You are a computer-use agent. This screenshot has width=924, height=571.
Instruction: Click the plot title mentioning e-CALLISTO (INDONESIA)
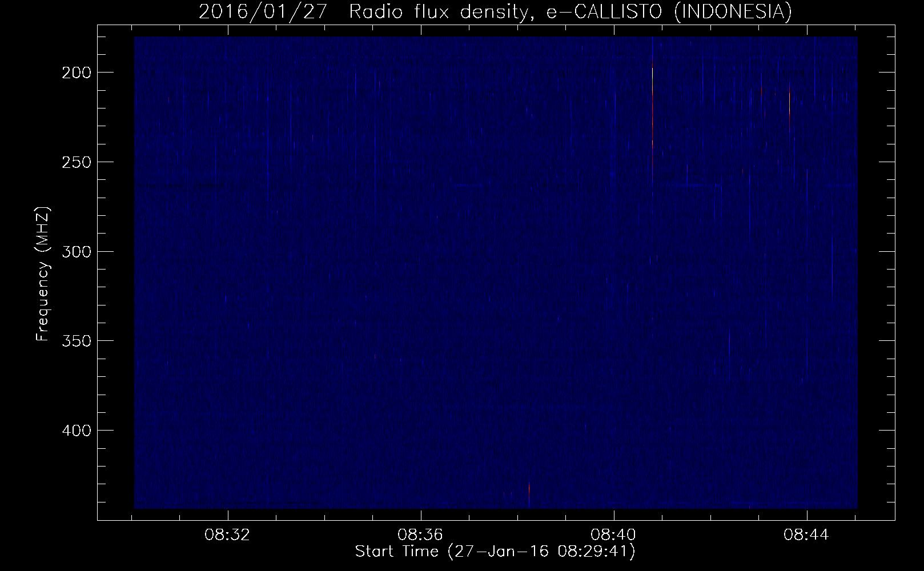(x=495, y=12)
